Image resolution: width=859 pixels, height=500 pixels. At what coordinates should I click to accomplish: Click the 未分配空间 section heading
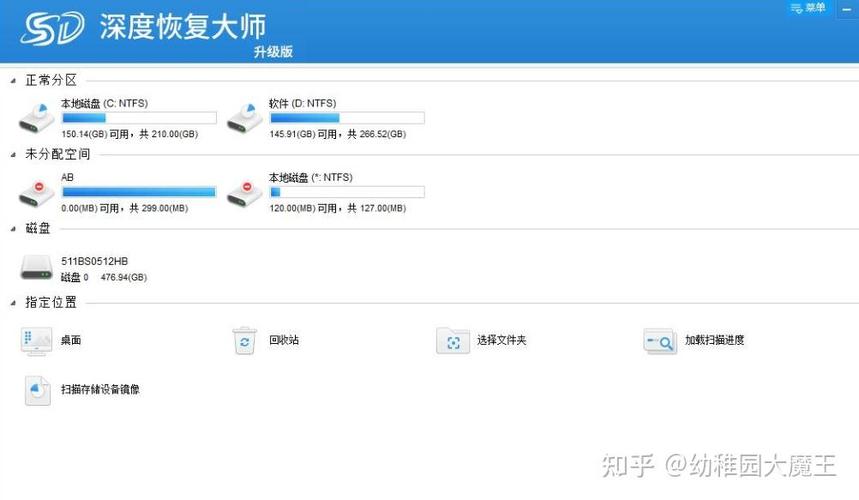pos(58,154)
